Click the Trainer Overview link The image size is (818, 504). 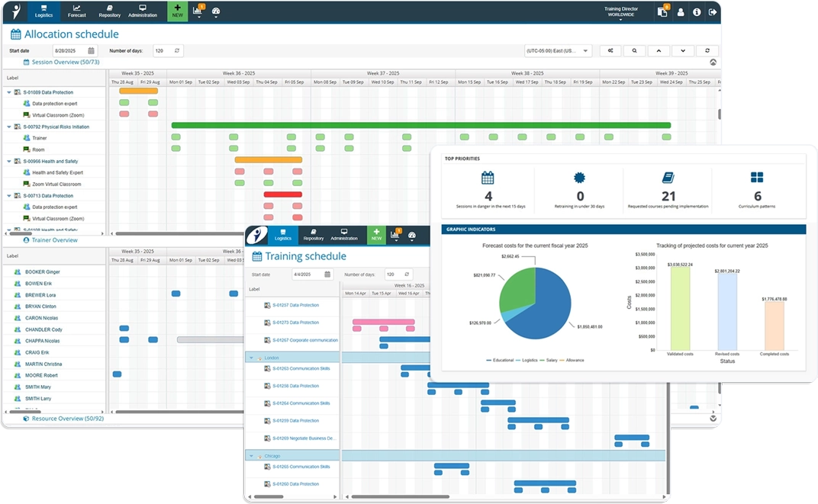(x=54, y=240)
